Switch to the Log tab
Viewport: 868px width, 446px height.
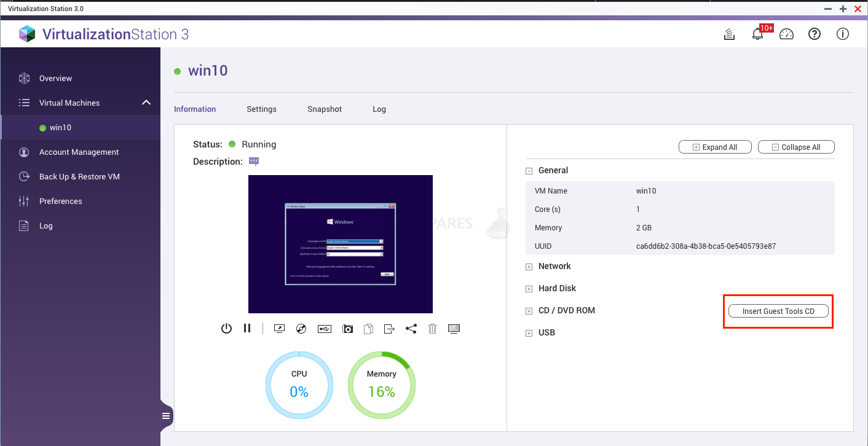379,109
